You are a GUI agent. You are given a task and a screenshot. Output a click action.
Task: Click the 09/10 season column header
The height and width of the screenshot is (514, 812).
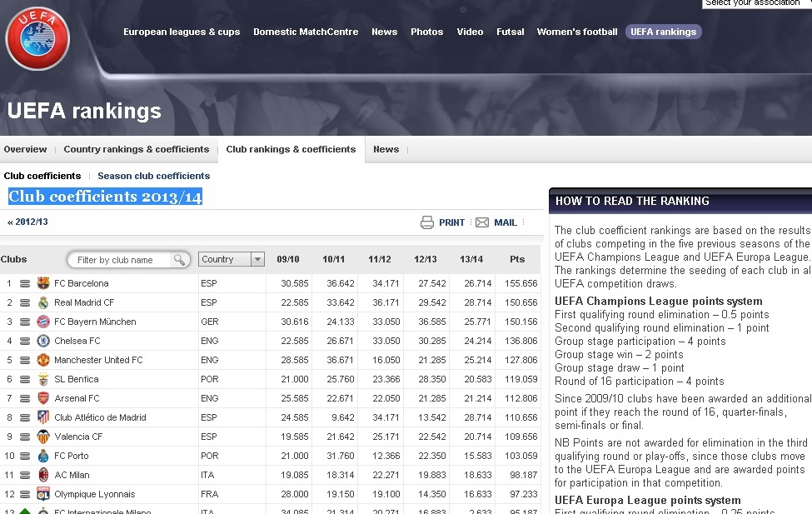point(288,259)
